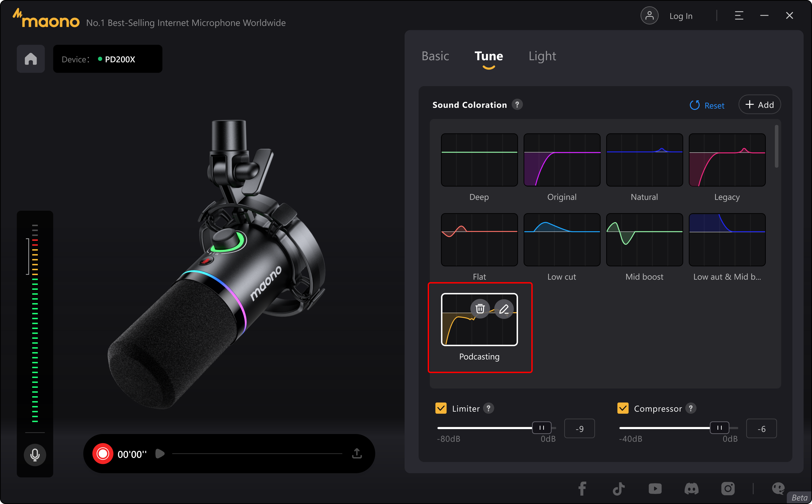Click the Home icon in the sidebar

pos(30,59)
